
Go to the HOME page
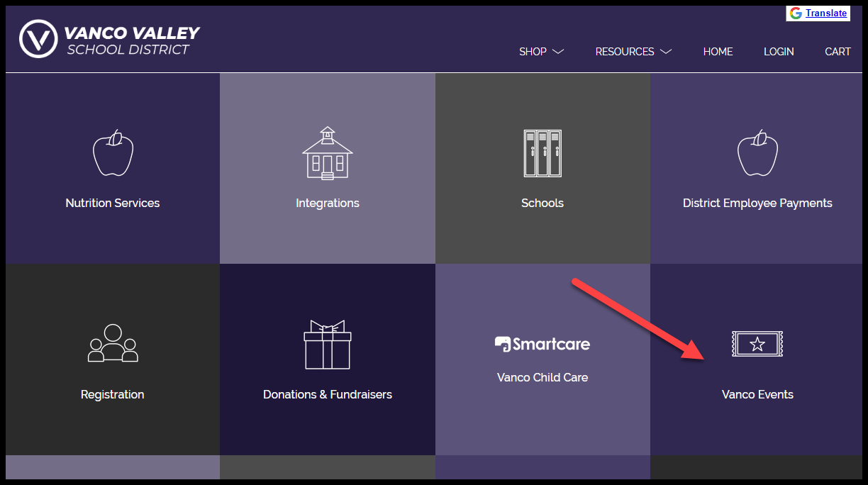(x=718, y=52)
